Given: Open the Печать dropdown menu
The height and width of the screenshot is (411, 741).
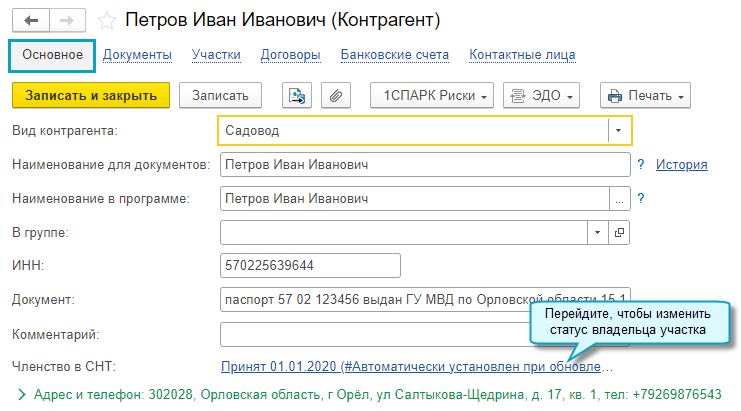Looking at the screenshot, I should pyautogui.click(x=645, y=95).
